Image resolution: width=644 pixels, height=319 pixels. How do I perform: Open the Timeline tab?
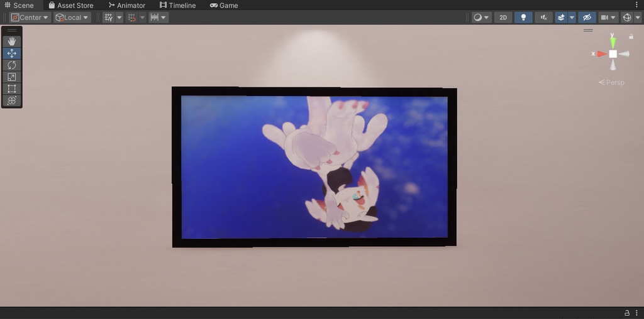177,5
